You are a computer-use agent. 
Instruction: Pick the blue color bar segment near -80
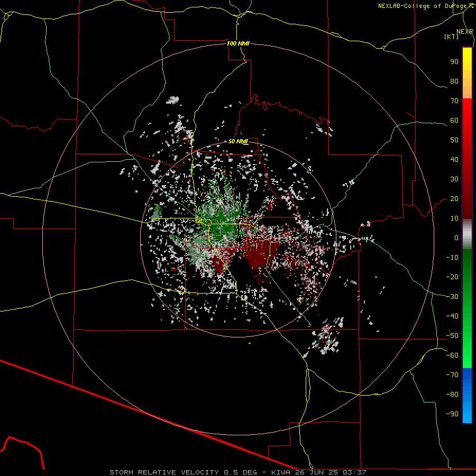pyautogui.click(x=467, y=395)
